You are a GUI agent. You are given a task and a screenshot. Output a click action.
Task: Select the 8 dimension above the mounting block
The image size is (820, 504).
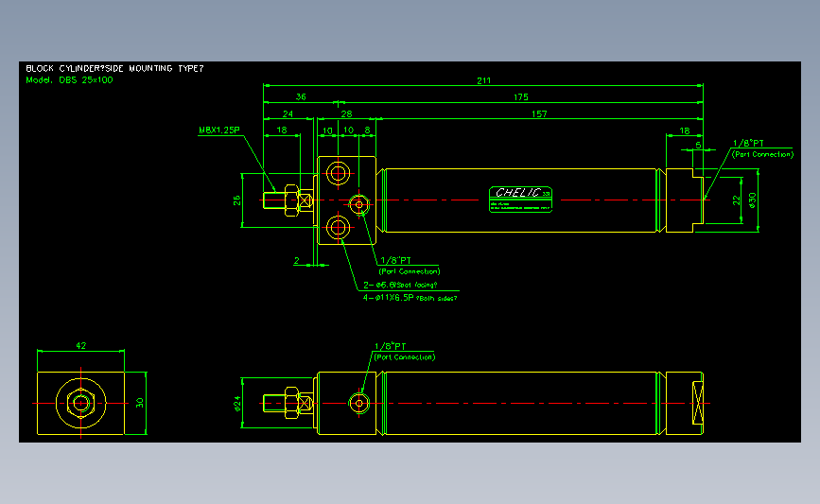(x=368, y=130)
